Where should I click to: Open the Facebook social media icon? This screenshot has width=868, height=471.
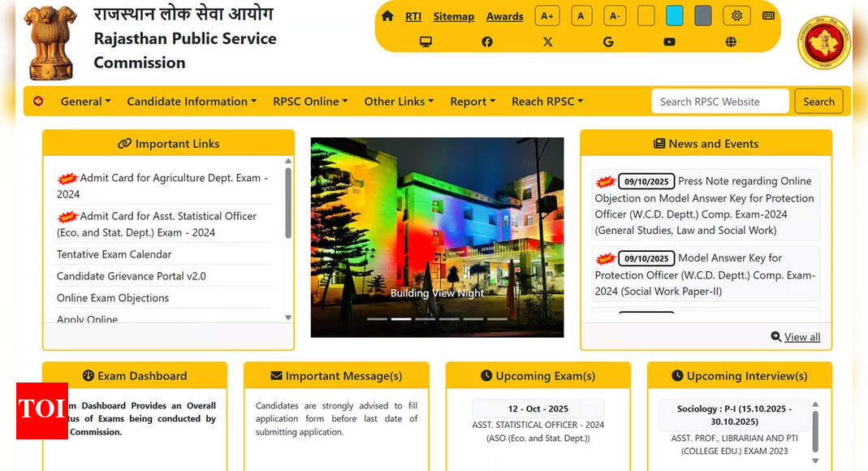point(487,41)
